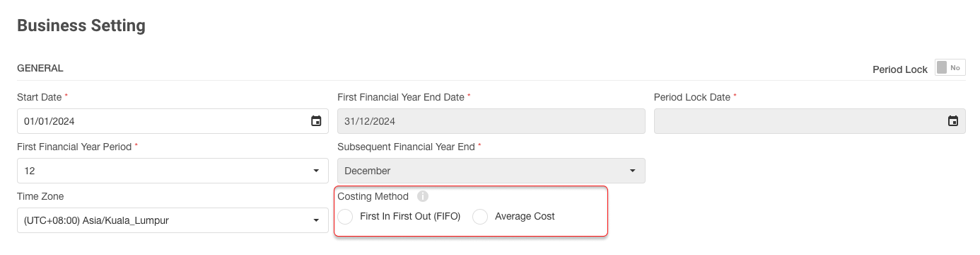Screen dimensions: 980x255
Task: Click the Start Date field label
Action: click(x=40, y=97)
